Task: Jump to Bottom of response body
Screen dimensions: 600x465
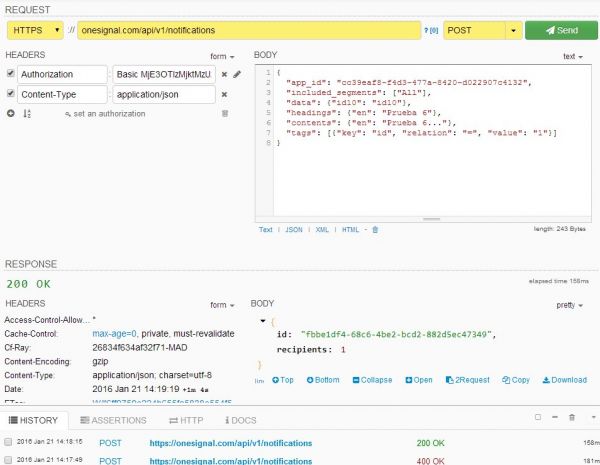Action: click(x=323, y=380)
